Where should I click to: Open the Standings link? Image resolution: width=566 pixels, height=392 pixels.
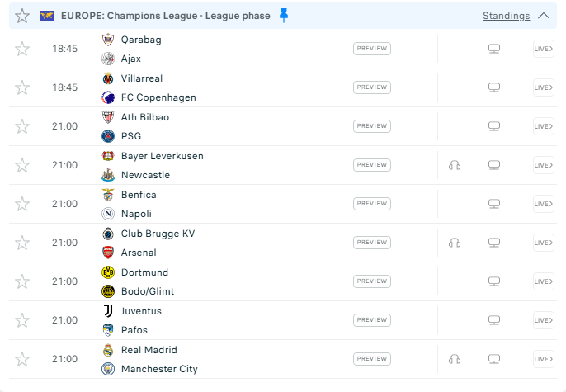(506, 16)
